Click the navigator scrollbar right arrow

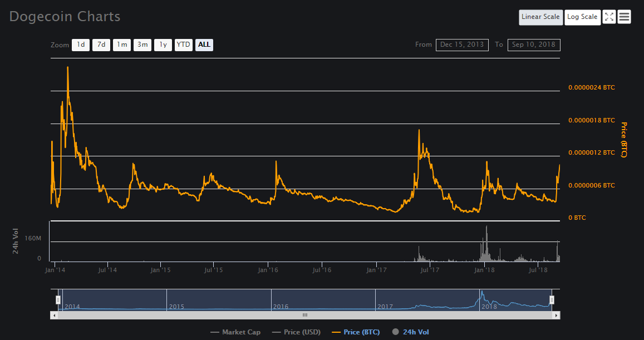557,316
